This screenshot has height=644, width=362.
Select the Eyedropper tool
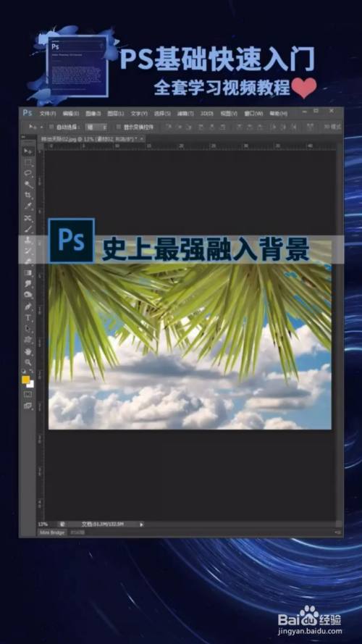click(x=28, y=206)
